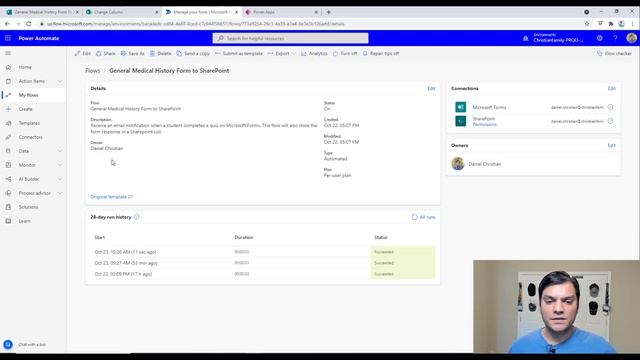Screen dimensions: 640x360
Task: Open Chat with a bot
Action: click(24, 344)
